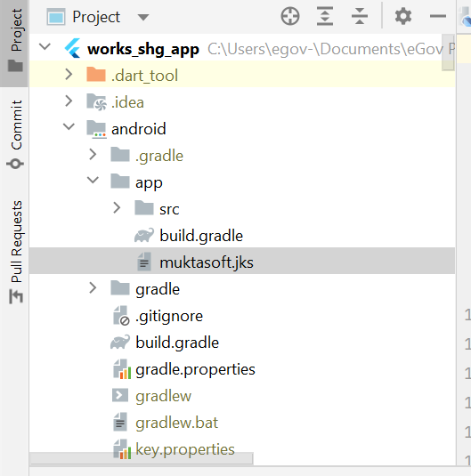Open the Pull Requests tool window tab
The width and height of the screenshot is (471, 476).
(15, 252)
